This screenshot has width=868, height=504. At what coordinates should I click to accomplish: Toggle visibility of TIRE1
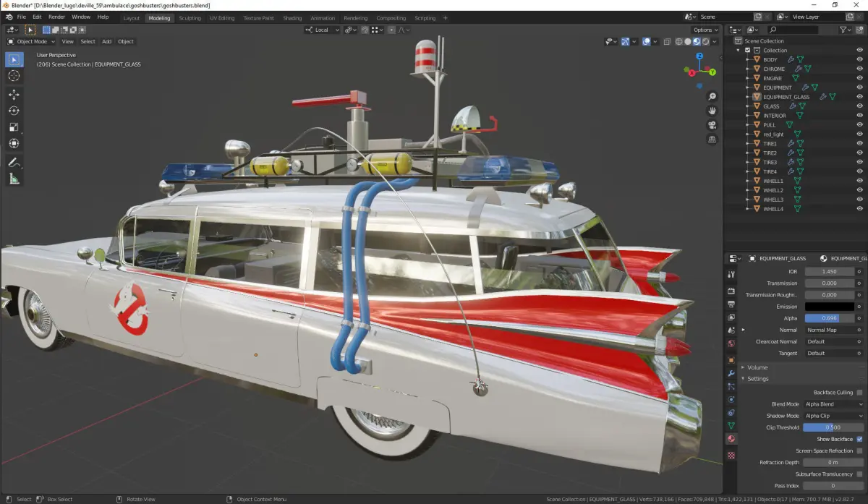coord(860,144)
